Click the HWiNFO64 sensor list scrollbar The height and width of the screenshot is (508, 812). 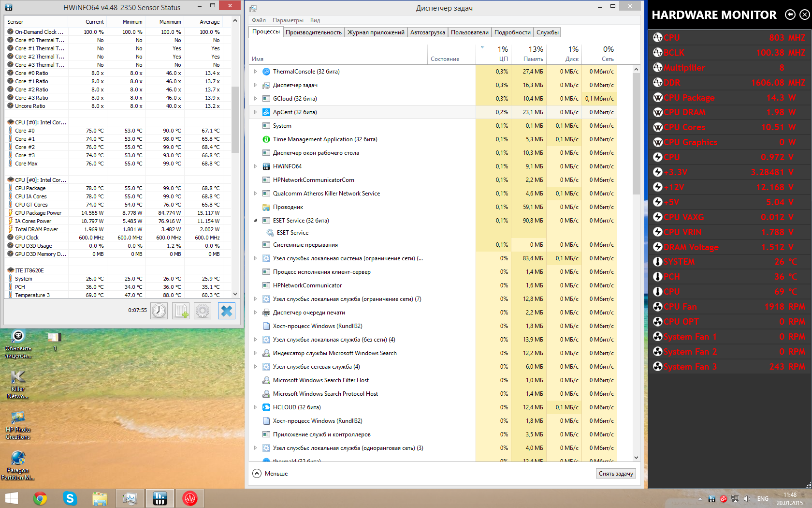[x=235, y=120]
